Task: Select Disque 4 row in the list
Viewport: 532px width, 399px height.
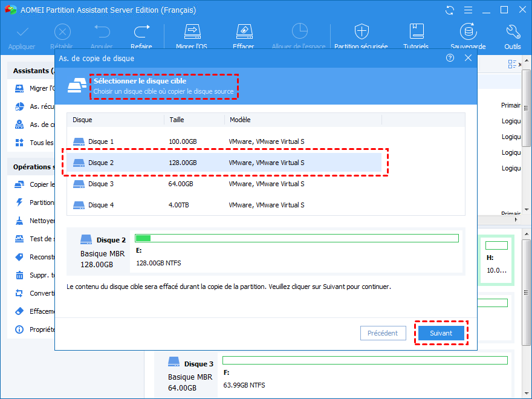Action: [224, 205]
